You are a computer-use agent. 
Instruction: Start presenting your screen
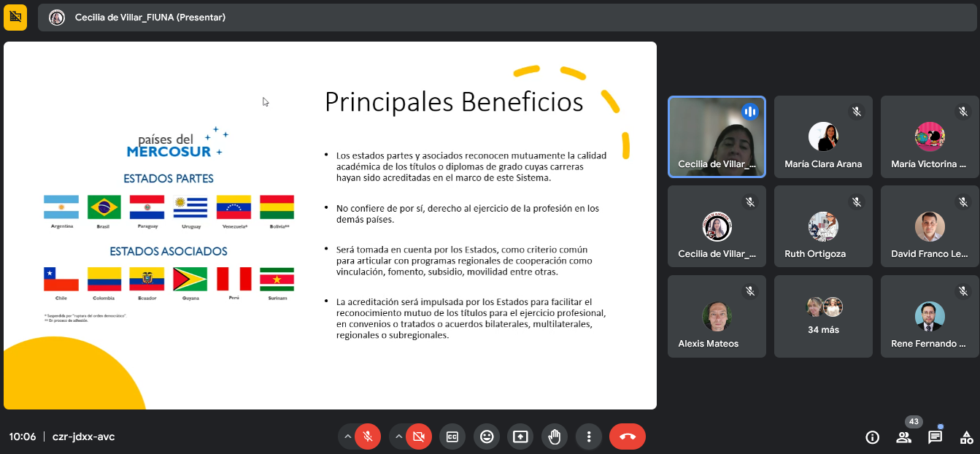coord(520,436)
